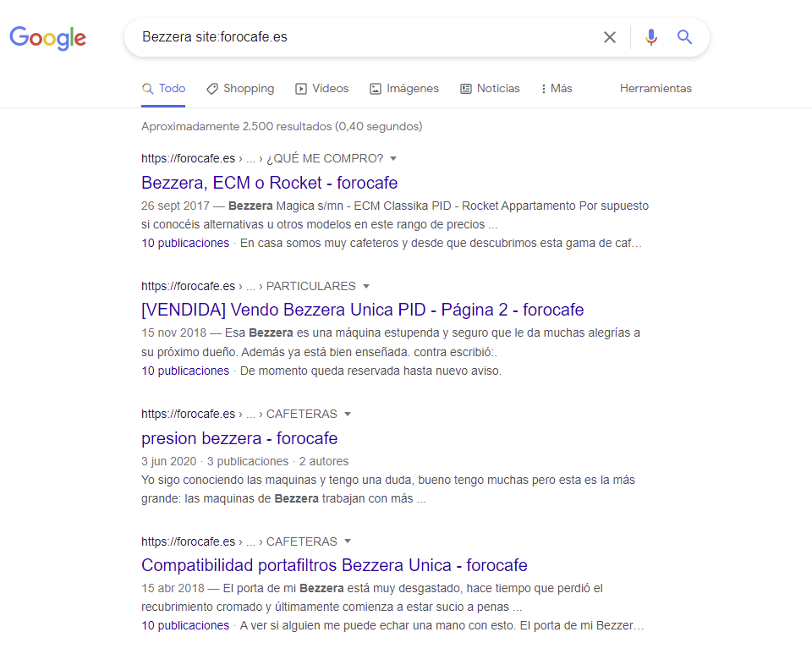Expand the Más menu
Viewport: 812px width, 654px height.
pos(557,89)
